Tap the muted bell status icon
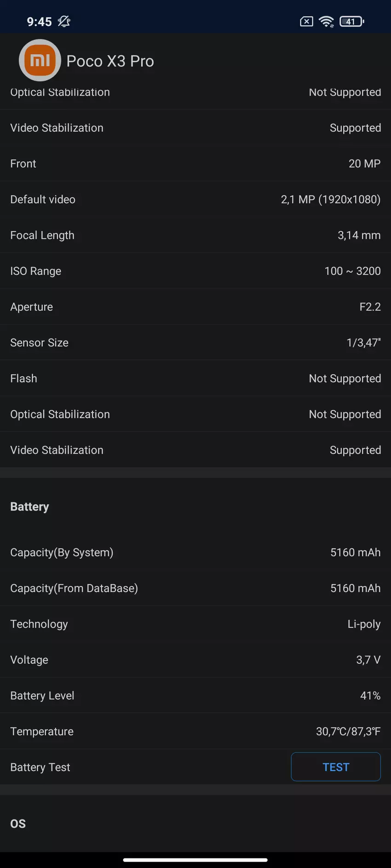The width and height of the screenshot is (391, 868). [x=64, y=21]
